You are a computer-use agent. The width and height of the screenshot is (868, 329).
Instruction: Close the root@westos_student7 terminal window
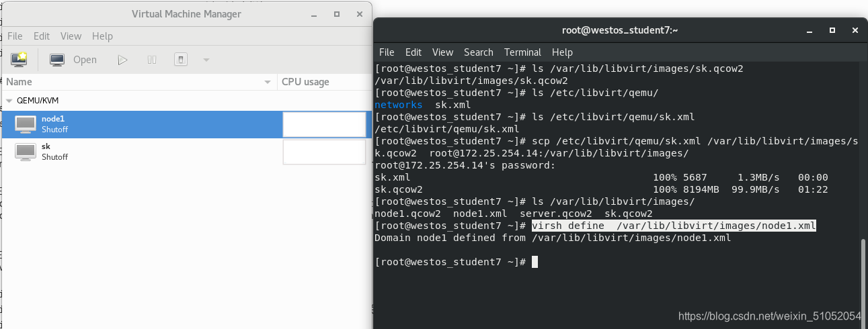click(855, 30)
